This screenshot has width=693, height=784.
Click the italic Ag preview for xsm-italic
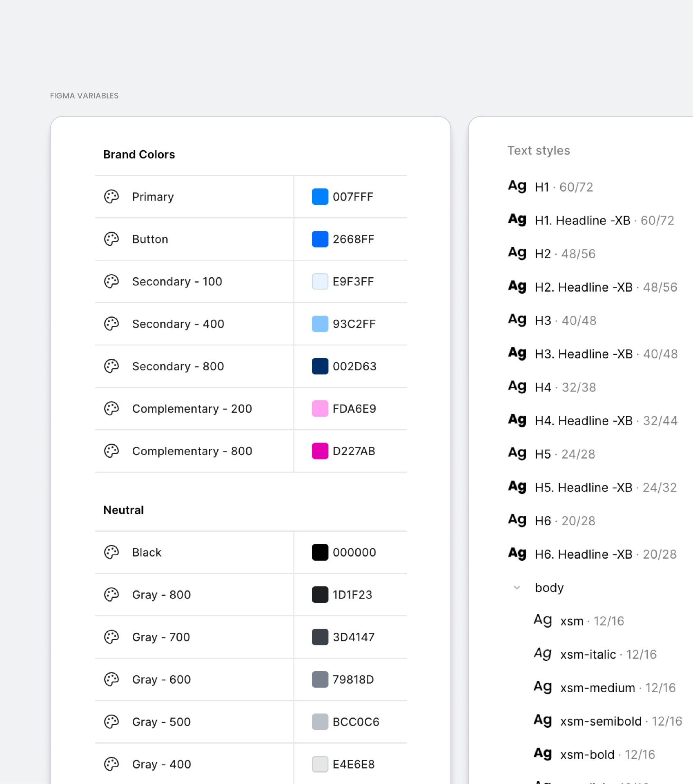[x=543, y=654]
